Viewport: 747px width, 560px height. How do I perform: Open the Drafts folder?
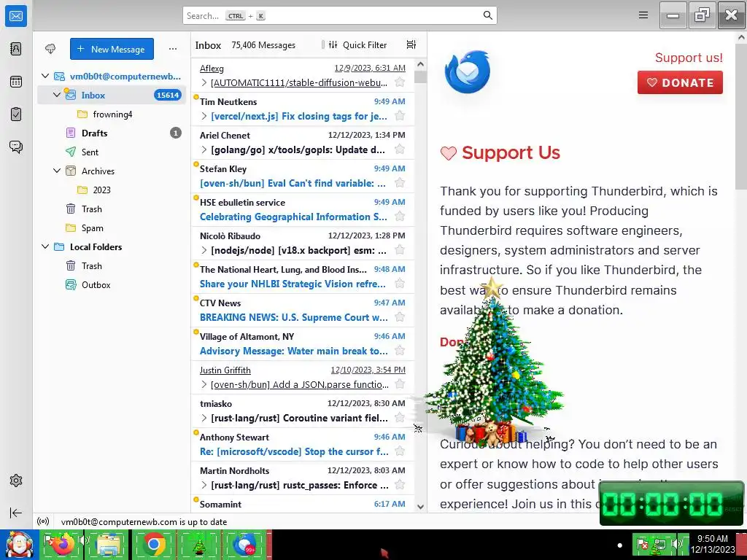click(112, 133)
